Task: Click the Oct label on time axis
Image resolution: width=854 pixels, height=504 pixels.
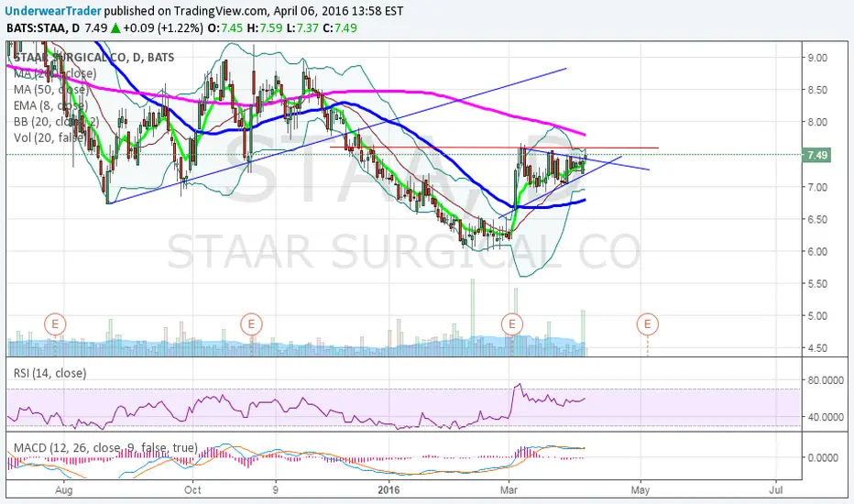Action: tap(192, 490)
